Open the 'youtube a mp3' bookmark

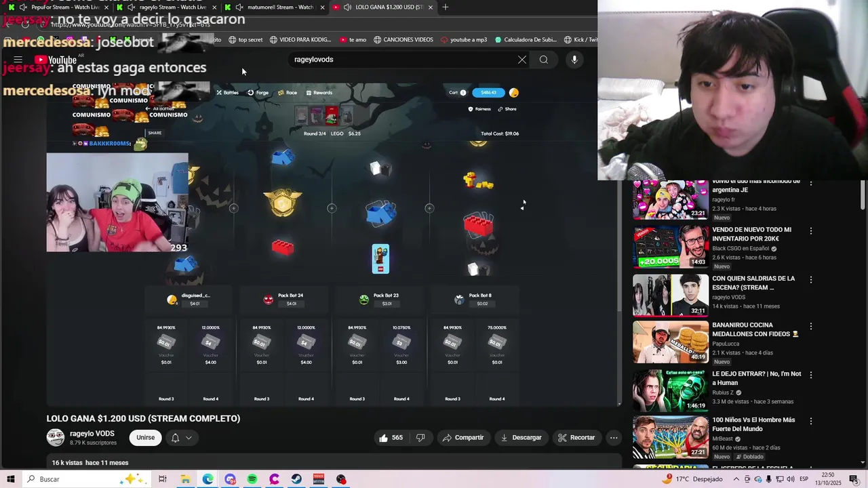click(x=463, y=40)
